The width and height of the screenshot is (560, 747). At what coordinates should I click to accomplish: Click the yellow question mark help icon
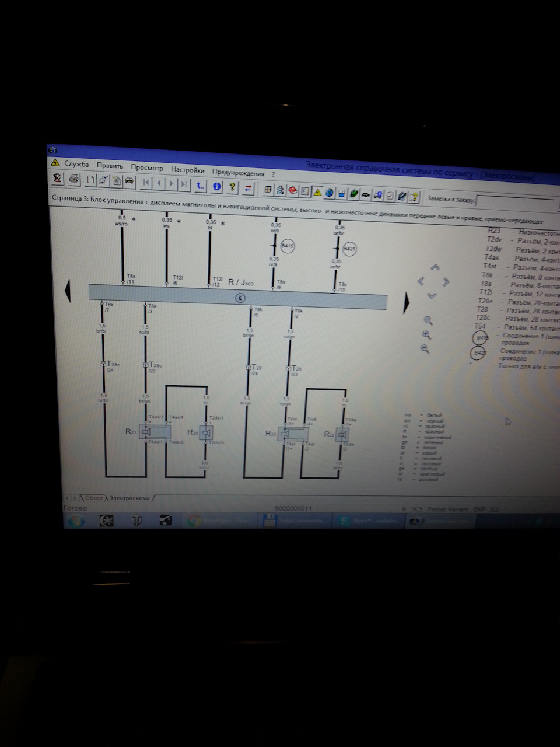pos(232,187)
